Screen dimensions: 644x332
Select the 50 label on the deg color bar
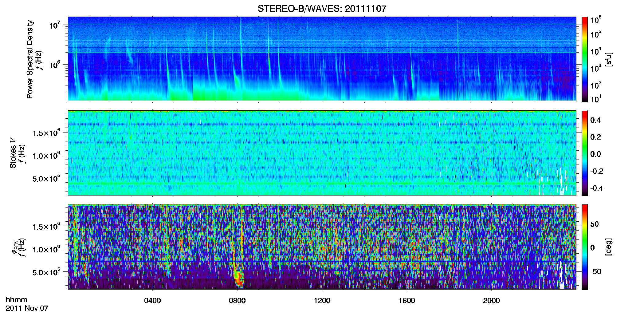point(595,224)
